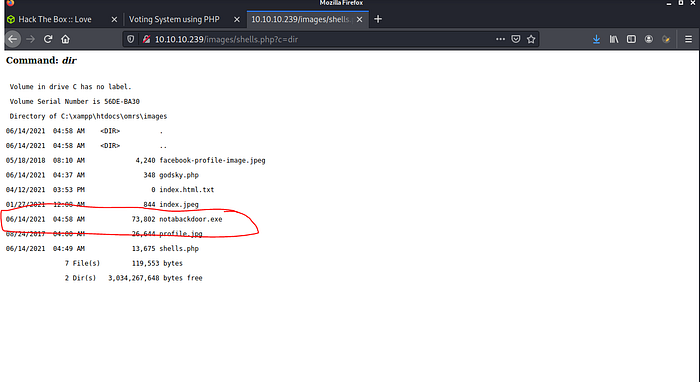The height and width of the screenshot is (382, 700).
Task: Open the downloads panel
Action: pos(596,39)
